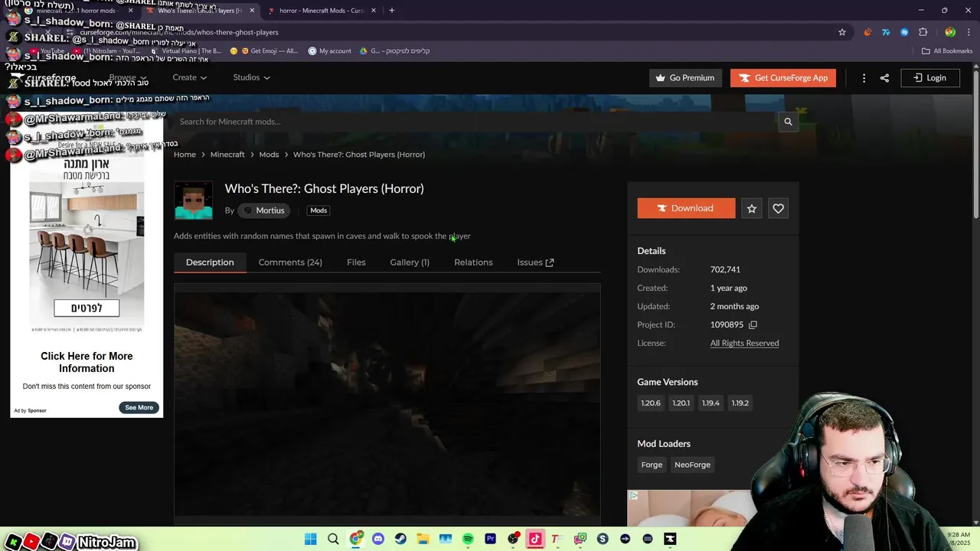
Task: Open the orange acorn browser extension
Action: click(x=867, y=32)
